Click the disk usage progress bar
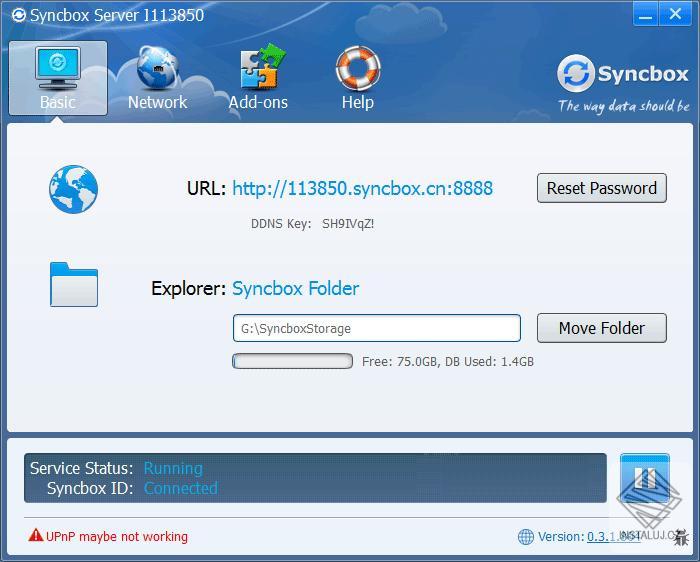Viewport: 700px width, 562px height. 292,361
